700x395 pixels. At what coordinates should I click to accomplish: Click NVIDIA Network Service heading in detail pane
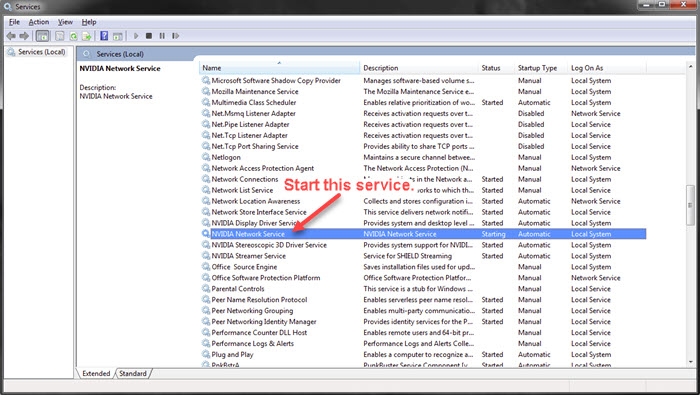point(120,68)
